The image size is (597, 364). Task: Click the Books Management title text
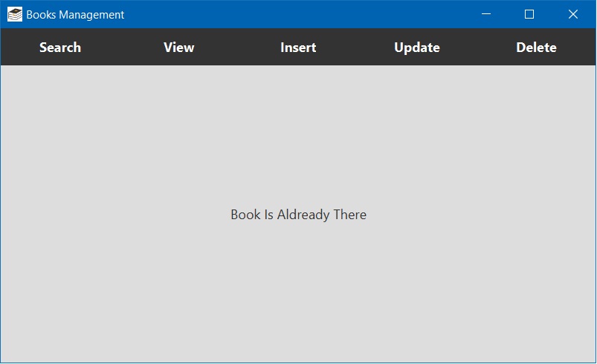click(x=75, y=15)
